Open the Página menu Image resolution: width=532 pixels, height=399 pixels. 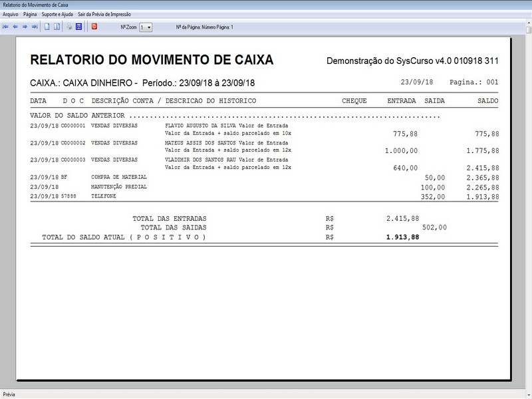[x=30, y=14]
